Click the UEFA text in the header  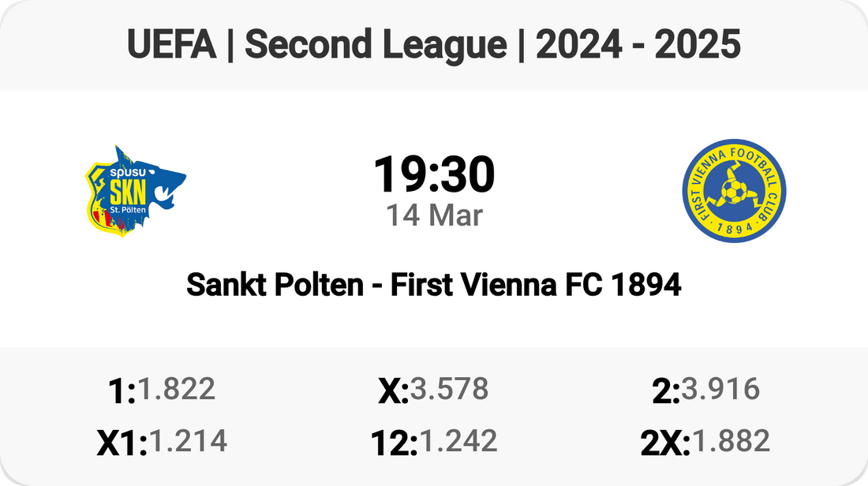[171, 46]
